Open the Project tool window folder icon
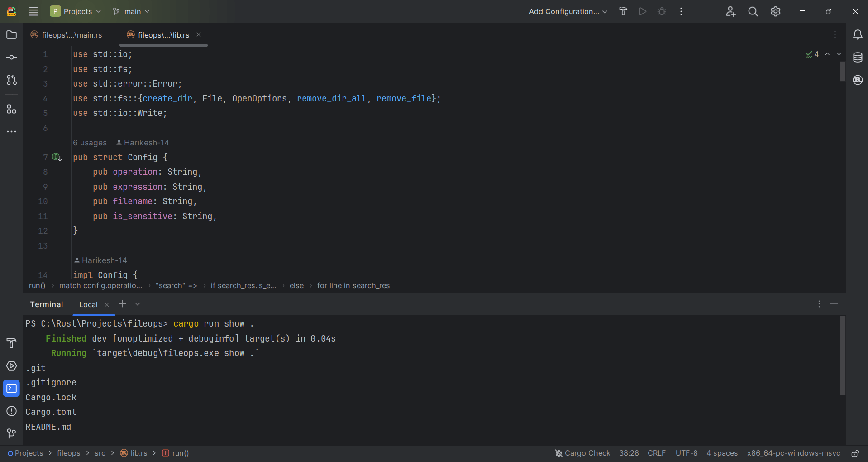This screenshot has height=462, width=868. click(x=12, y=35)
